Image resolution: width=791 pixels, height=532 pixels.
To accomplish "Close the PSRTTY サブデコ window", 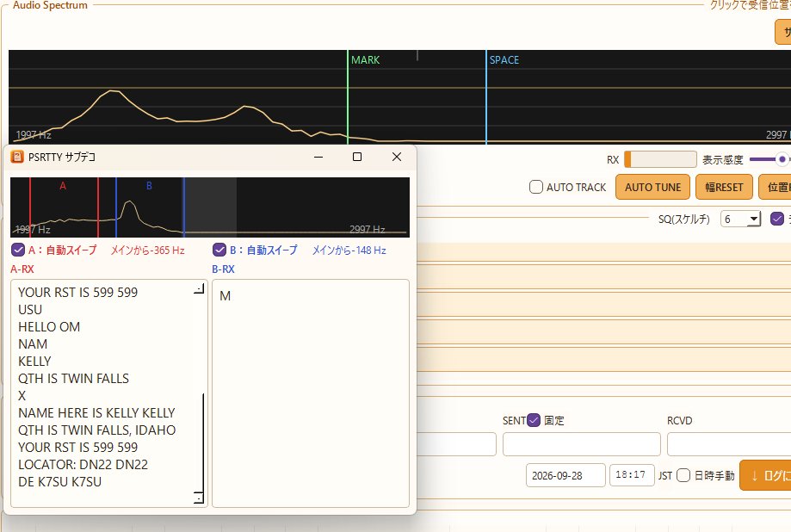I will click(x=397, y=157).
